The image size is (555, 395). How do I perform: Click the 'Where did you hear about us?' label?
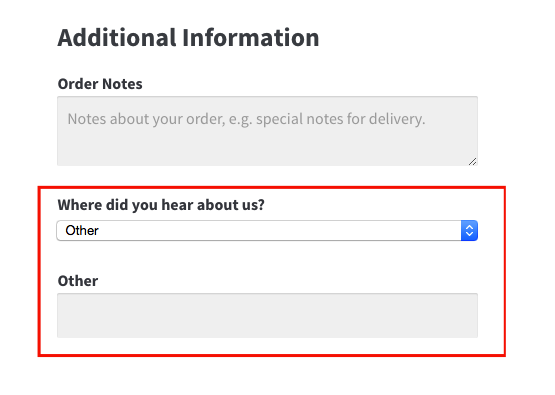pos(161,205)
